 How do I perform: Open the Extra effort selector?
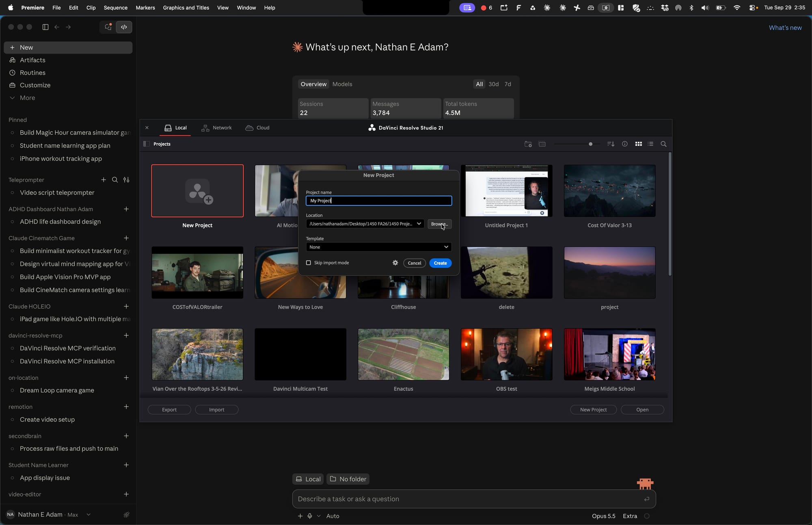(630, 516)
